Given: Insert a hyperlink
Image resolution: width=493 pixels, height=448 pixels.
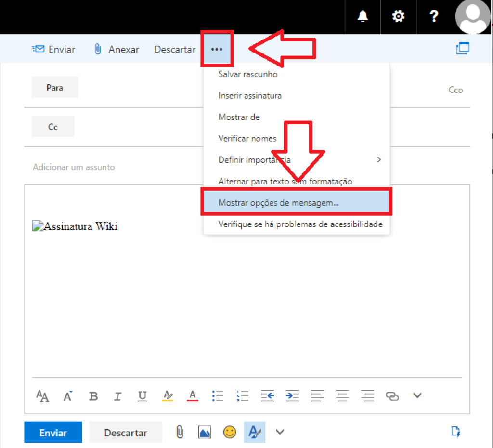Looking at the screenshot, I should (392, 396).
